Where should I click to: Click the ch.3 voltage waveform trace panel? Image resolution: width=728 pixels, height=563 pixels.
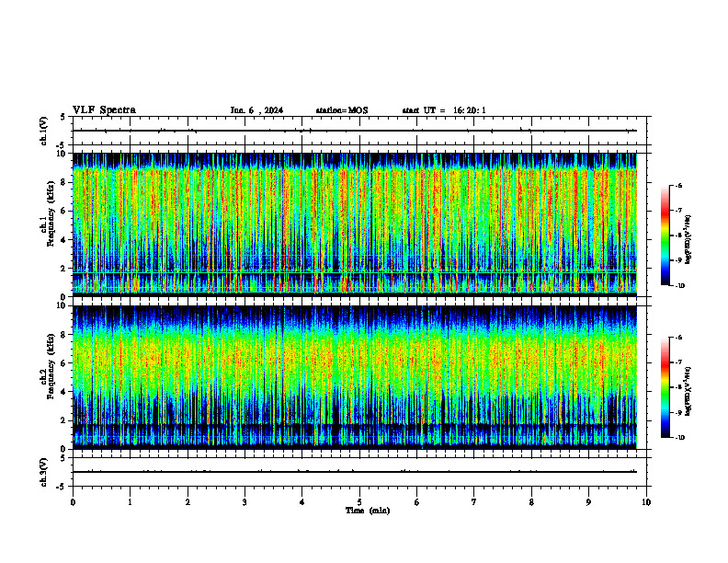359,472
